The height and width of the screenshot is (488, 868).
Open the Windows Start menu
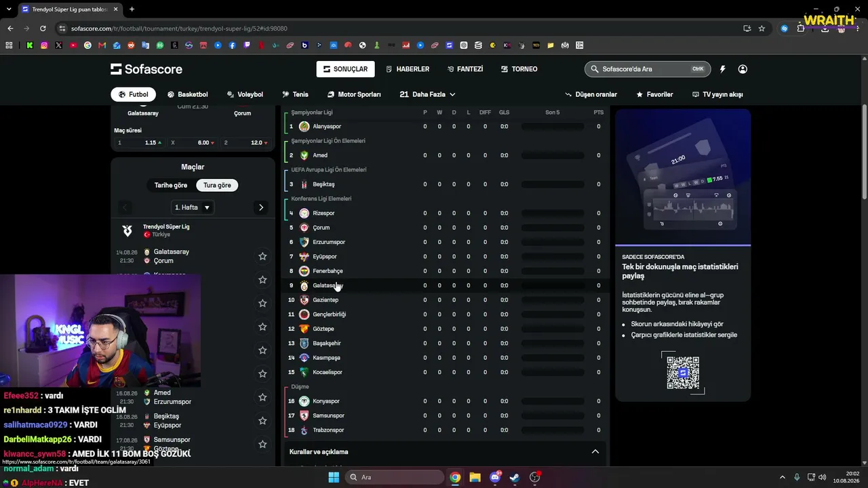(334, 477)
